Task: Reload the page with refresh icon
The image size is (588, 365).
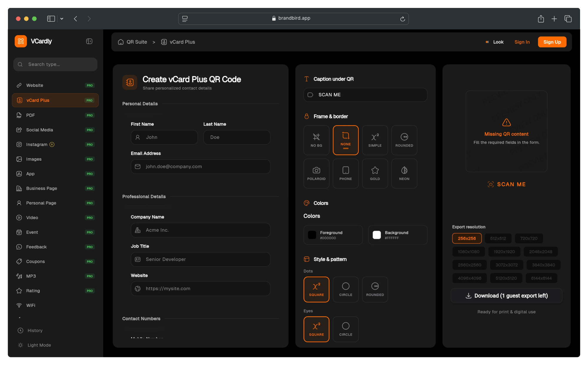Action: click(x=402, y=19)
